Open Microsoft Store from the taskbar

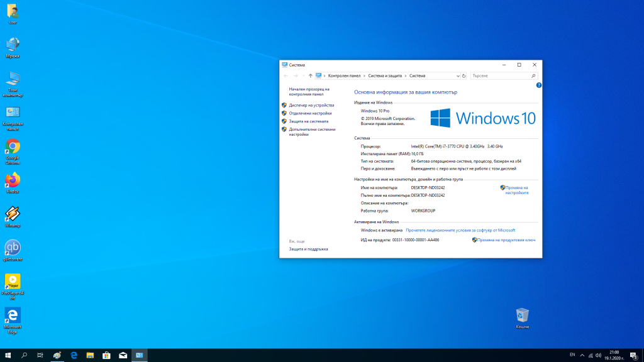pos(106,356)
